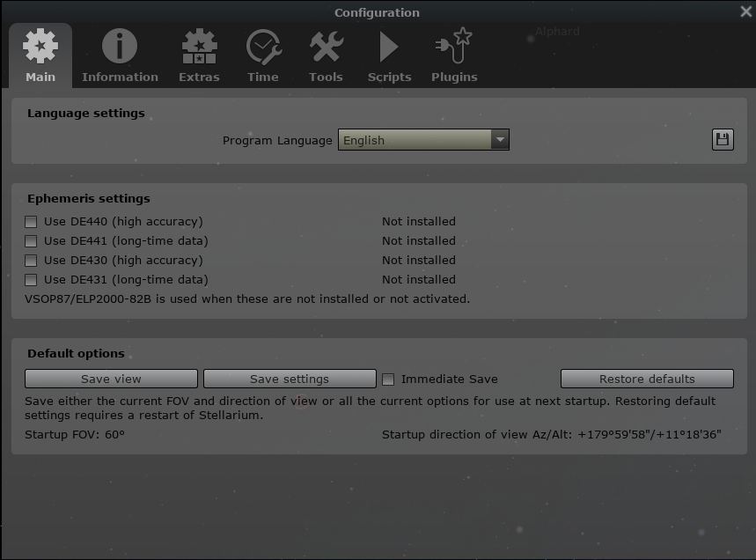Image resolution: width=756 pixels, height=560 pixels.
Task: Toggle the Immediate Save checkbox
Action: pyautogui.click(x=388, y=379)
